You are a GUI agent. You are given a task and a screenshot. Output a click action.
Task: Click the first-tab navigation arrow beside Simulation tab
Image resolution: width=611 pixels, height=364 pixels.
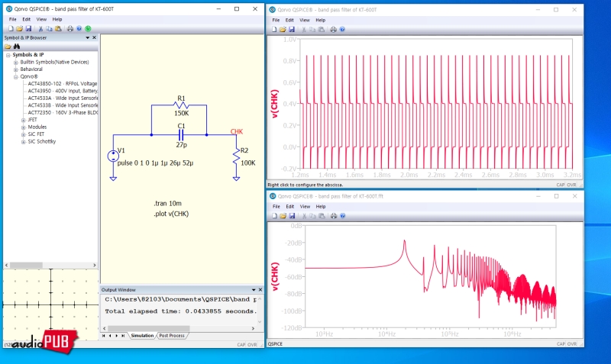104,336
